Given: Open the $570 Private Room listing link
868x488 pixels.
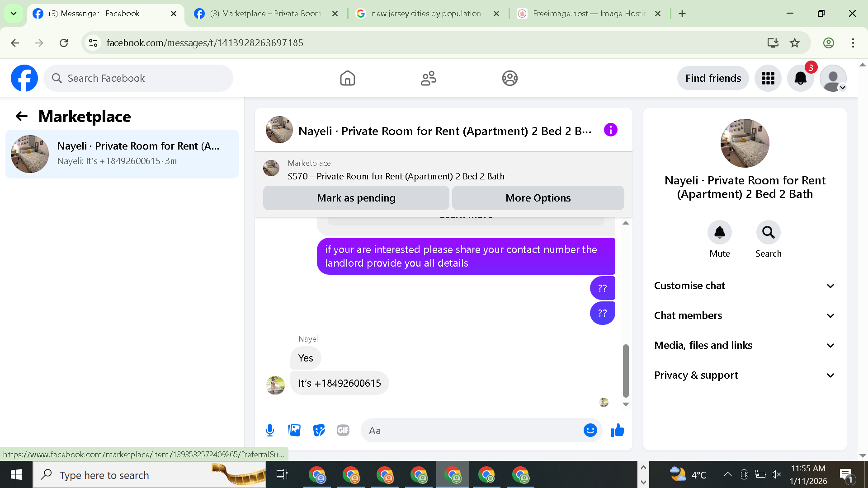Looking at the screenshot, I should (396, 176).
